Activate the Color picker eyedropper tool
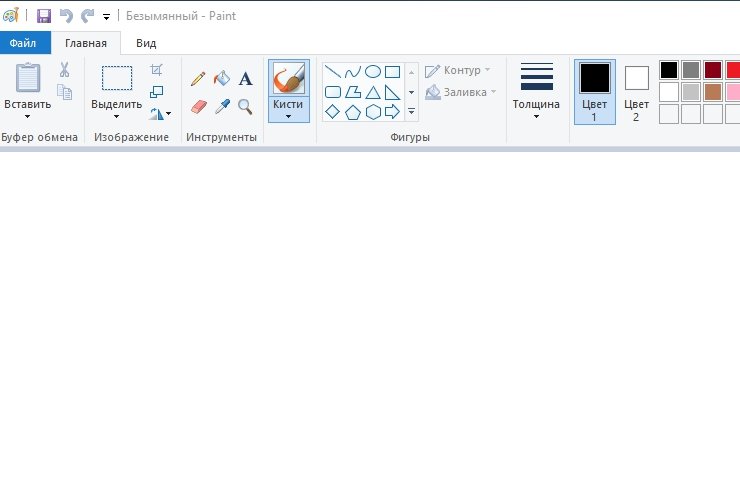Image resolution: width=740 pixels, height=486 pixels. click(x=222, y=106)
